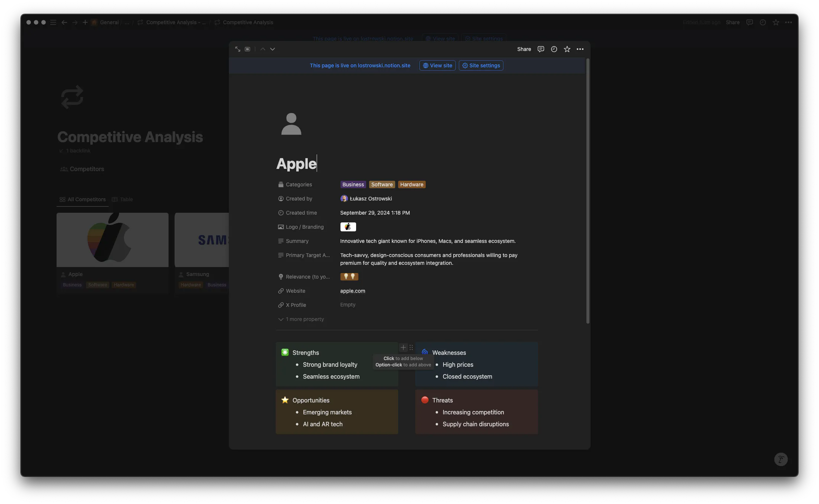
Task: Open lostrowski.notion.site live page link
Action: point(360,65)
